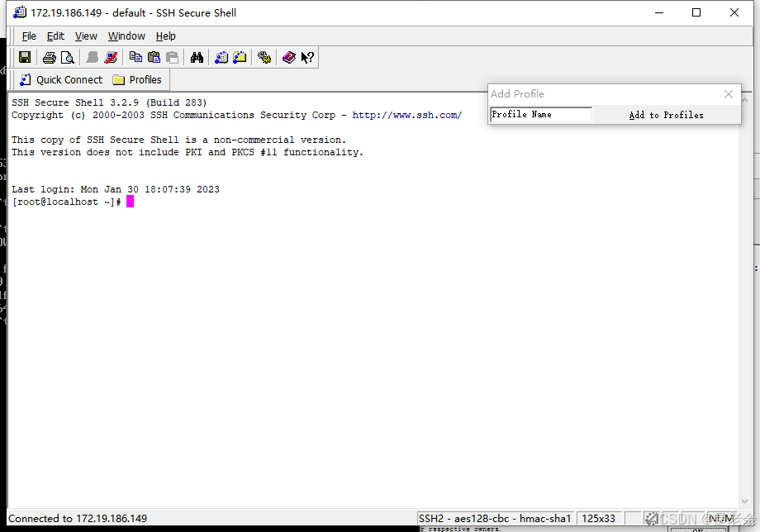Open a New Terminal Window icon
This screenshot has width=760, height=532.
pos(221,57)
